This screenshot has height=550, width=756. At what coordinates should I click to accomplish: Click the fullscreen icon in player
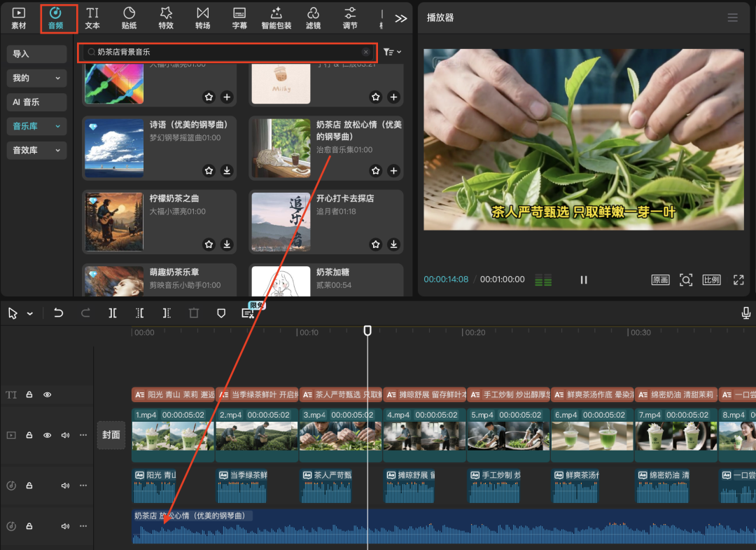pyautogui.click(x=738, y=280)
